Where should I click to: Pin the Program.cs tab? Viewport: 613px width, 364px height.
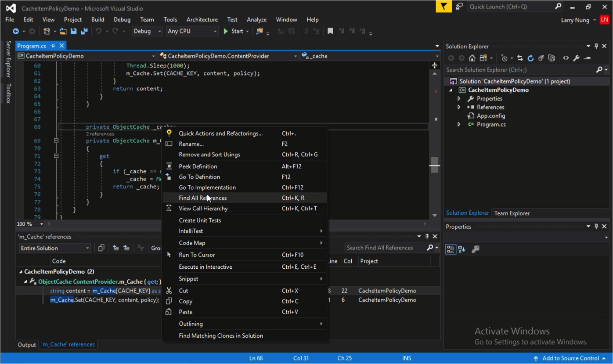[53, 46]
